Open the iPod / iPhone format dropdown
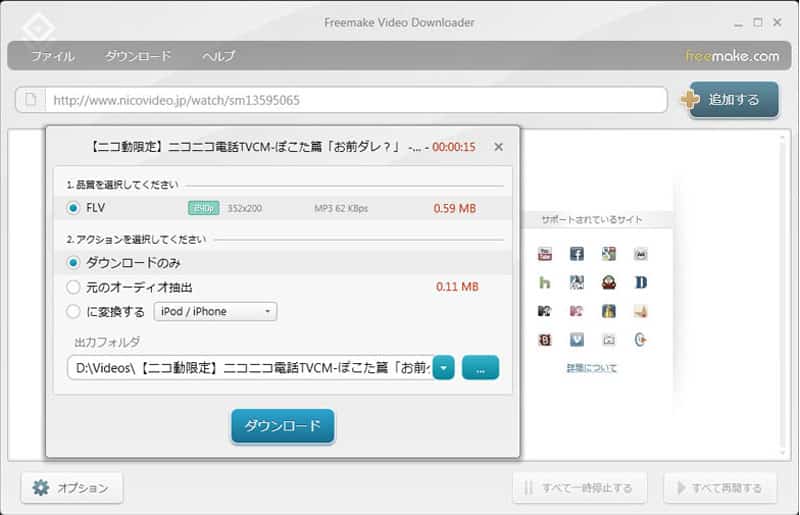 pyautogui.click(x=215, y=311)
